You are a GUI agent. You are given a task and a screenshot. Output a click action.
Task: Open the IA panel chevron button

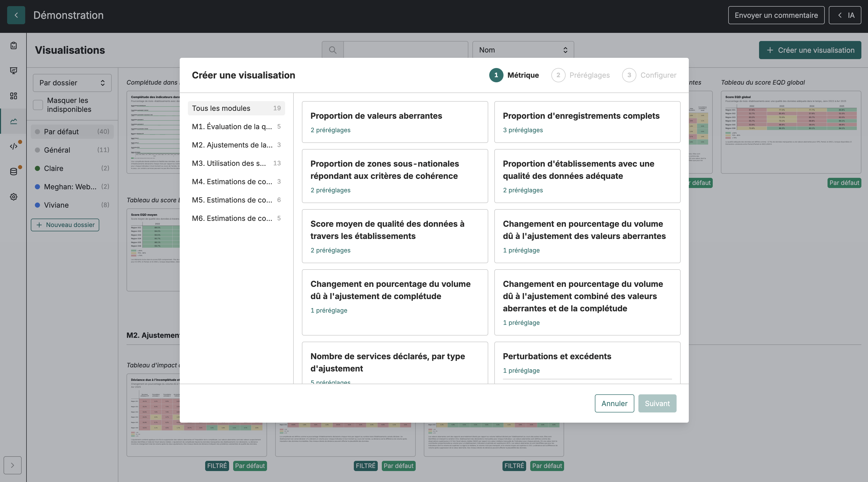coord(845,15)
